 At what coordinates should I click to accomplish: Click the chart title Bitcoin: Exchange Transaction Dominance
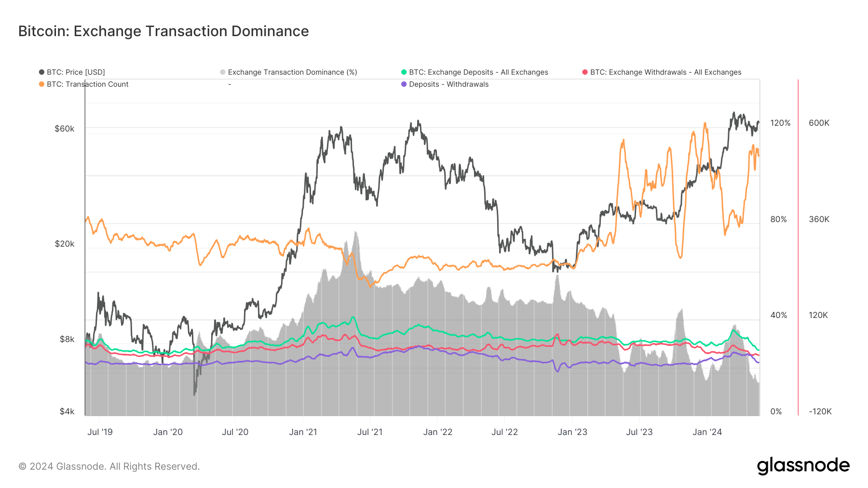pyautogui.click(x=163, y=31)
